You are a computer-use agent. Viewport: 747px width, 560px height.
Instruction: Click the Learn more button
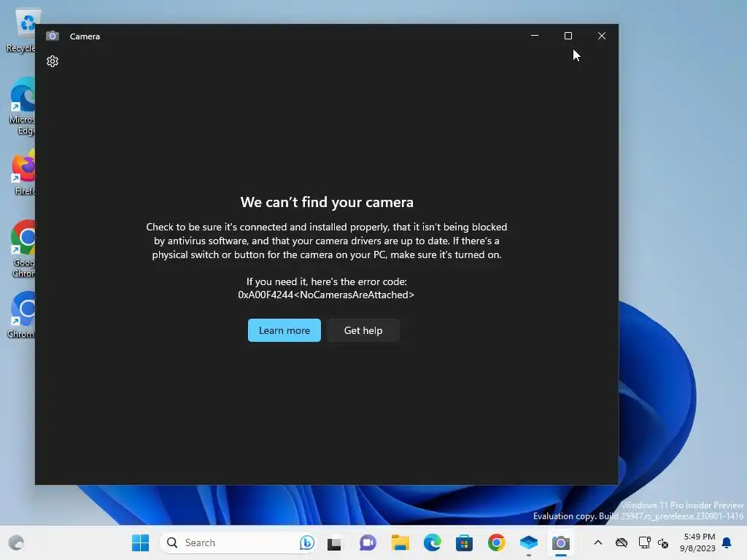click(x=284, y=330)
